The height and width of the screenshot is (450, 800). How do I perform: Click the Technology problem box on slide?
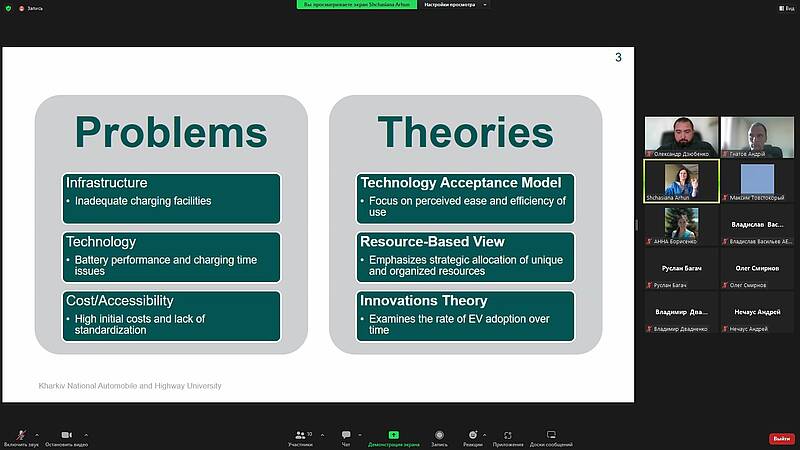coord(171,257)
